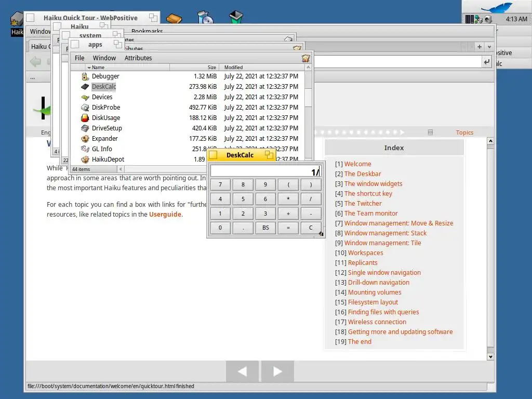Image resolution: width=532 pixels, height=399 pixels.
Task: Select the HaikuDepot application icon
Action: [x=85, y=159]
